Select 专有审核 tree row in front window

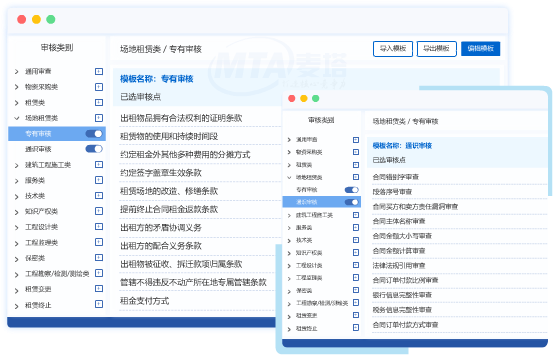coord(321,190)
